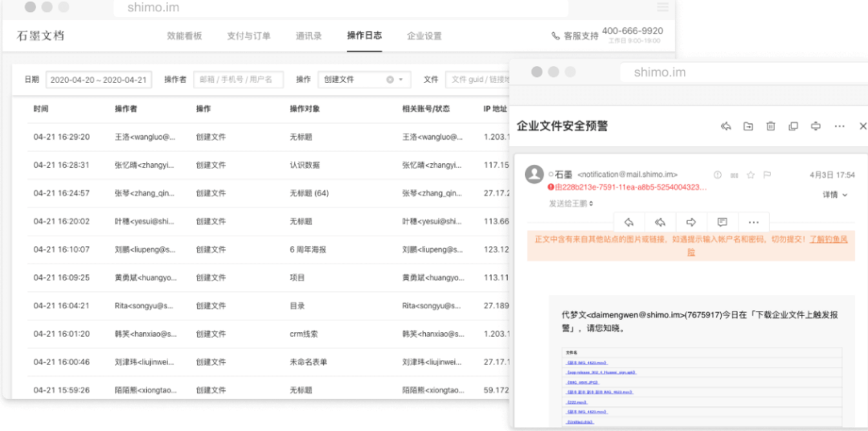The width and height of the screenshot is (868, 431).
Task: Star the email from 石墨
Action: (x=751, y=174)
